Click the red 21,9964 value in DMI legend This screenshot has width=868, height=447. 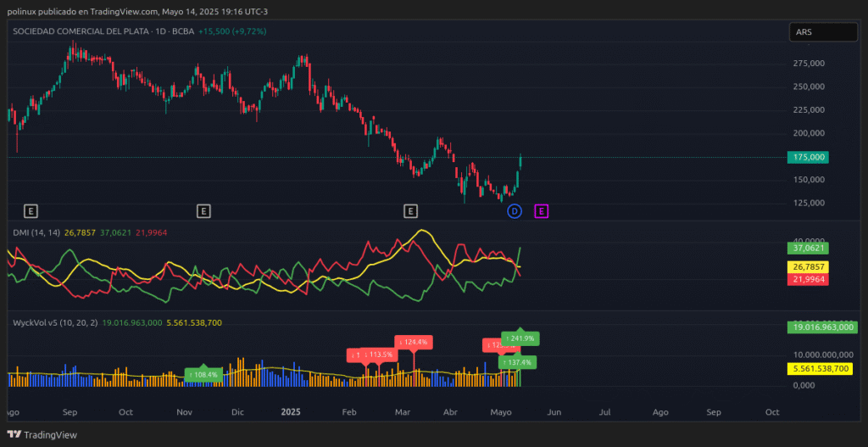coord(151,233)
